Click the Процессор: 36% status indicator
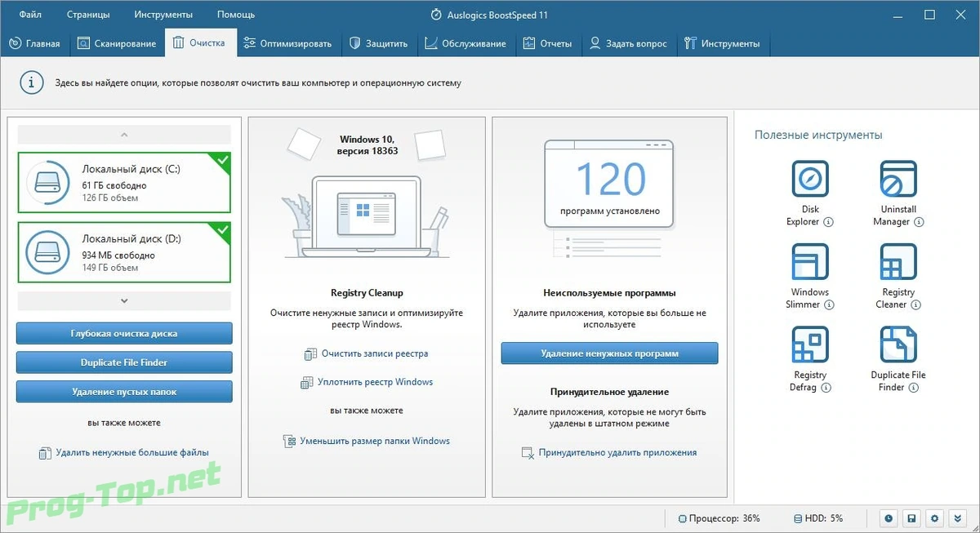Image resolution: width=980 pixels, height=533 pixels. pos(719,518)
